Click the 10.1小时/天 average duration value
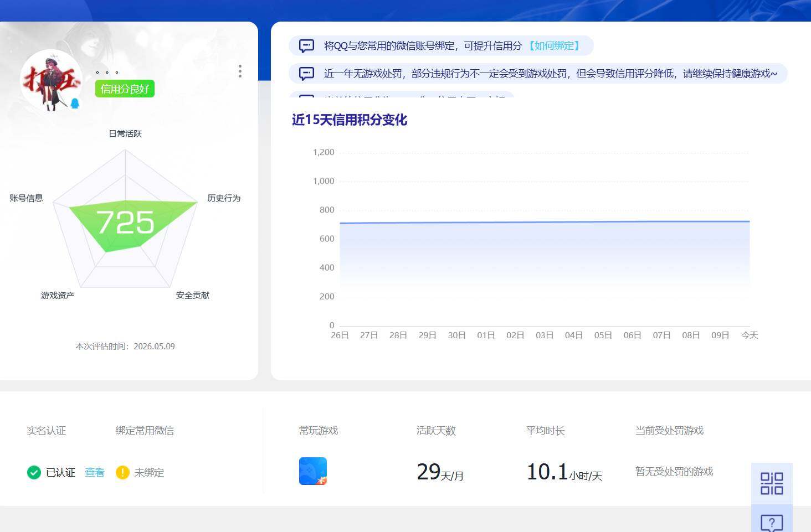The image size is (811, 532). pyautogui.click(x=564, y=472)
